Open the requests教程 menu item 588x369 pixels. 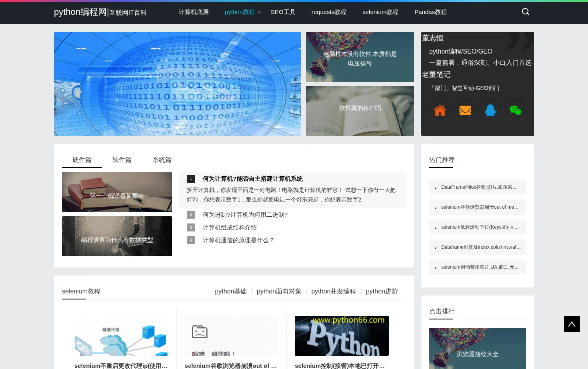329,12
